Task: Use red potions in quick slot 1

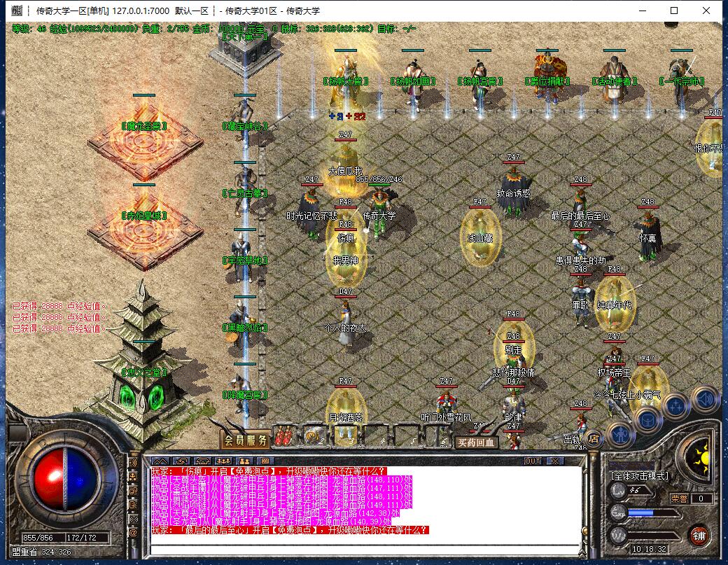Action: [283, 435]
